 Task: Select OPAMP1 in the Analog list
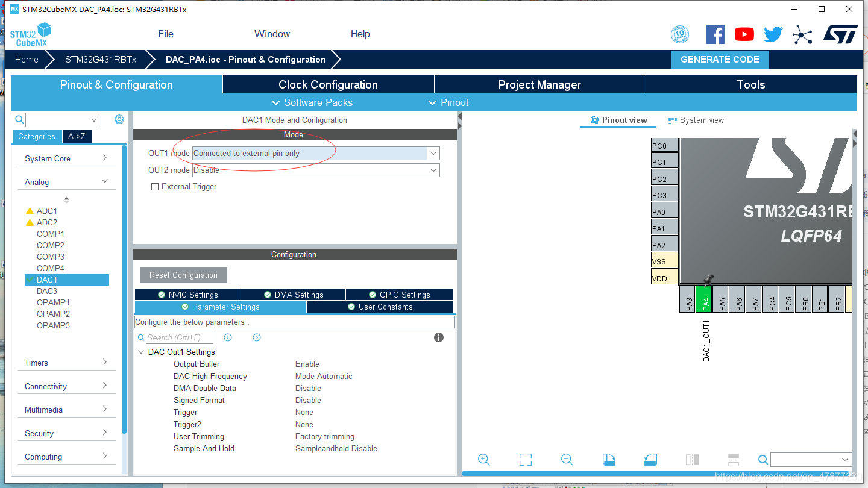pyautogui.click(x=53, y=302)
